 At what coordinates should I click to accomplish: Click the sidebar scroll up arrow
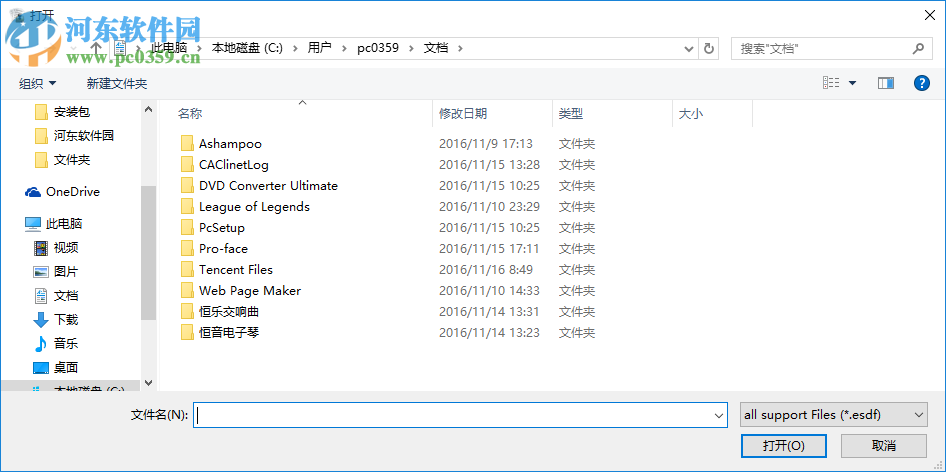[x=148, y=109]
